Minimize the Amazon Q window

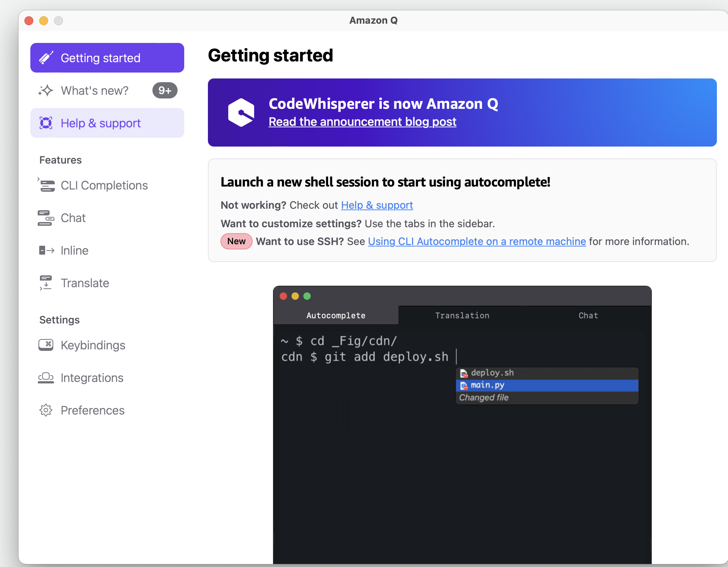[x=44, y=21]
